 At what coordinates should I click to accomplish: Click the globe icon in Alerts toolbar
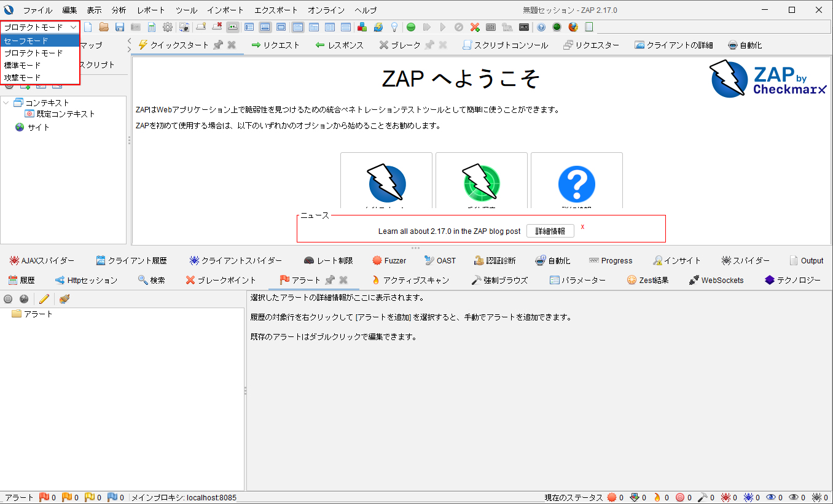(24, 299)
